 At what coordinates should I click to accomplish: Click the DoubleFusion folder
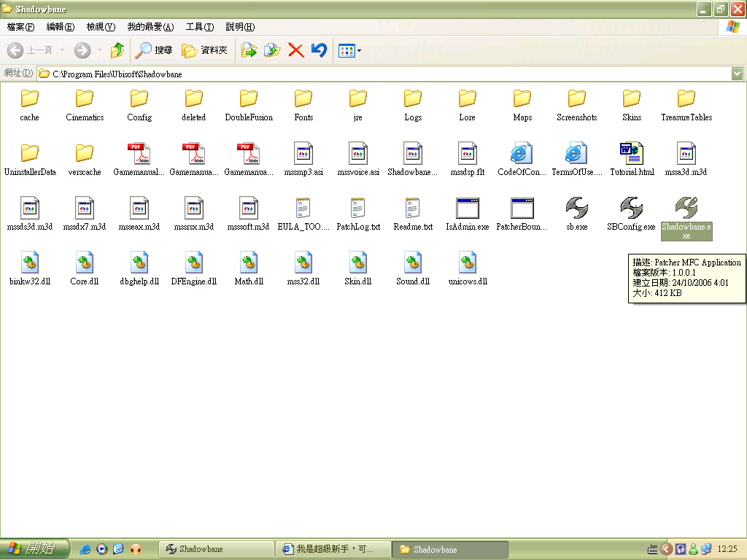pyautogui.click(x=249, y=105)
